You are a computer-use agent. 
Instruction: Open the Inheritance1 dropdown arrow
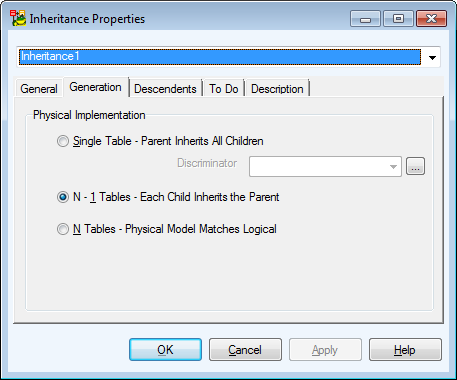tap(432, 57)
